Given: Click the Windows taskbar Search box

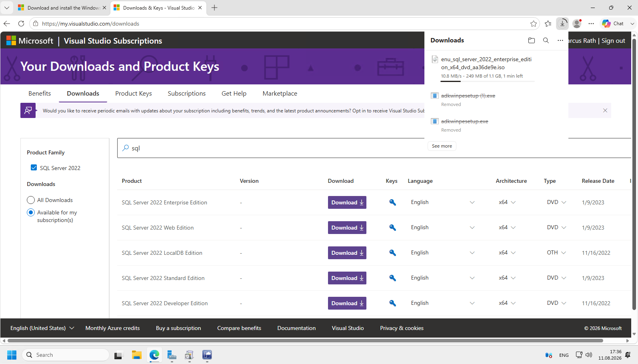Looking at the screenshot, I should [x=66, y=355].
